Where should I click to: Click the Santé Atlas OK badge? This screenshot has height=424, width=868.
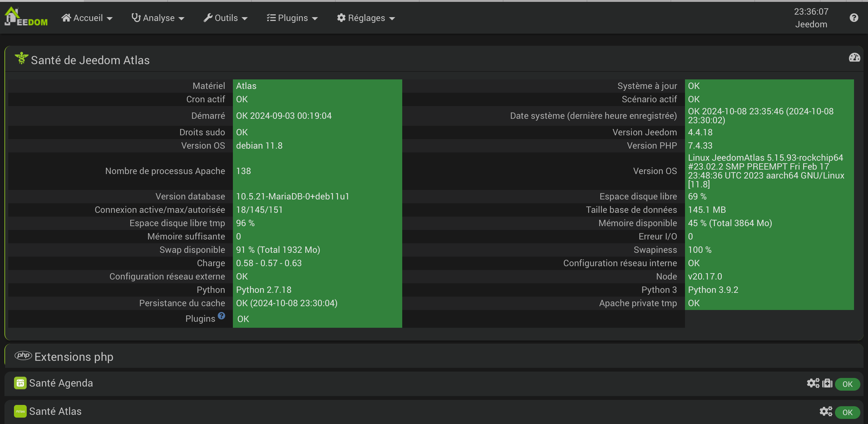click(847, 412)
